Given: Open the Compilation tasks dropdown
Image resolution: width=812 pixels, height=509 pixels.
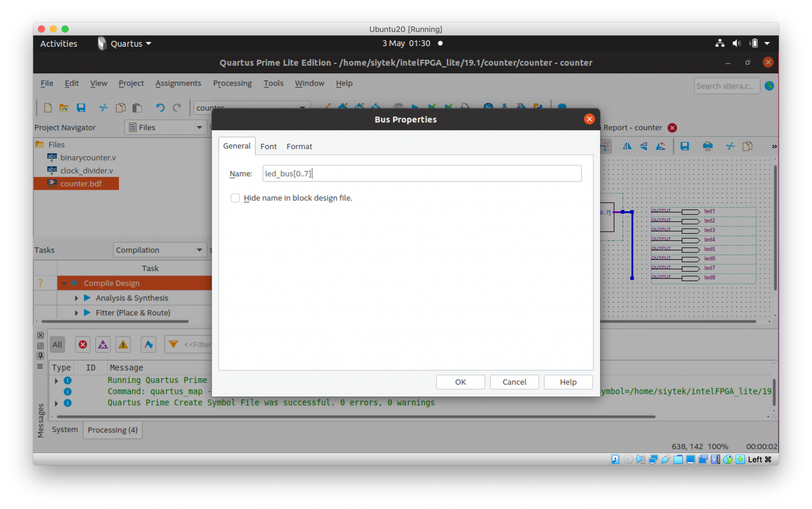Looking at the screenshot, I should [x=159, y=250].
